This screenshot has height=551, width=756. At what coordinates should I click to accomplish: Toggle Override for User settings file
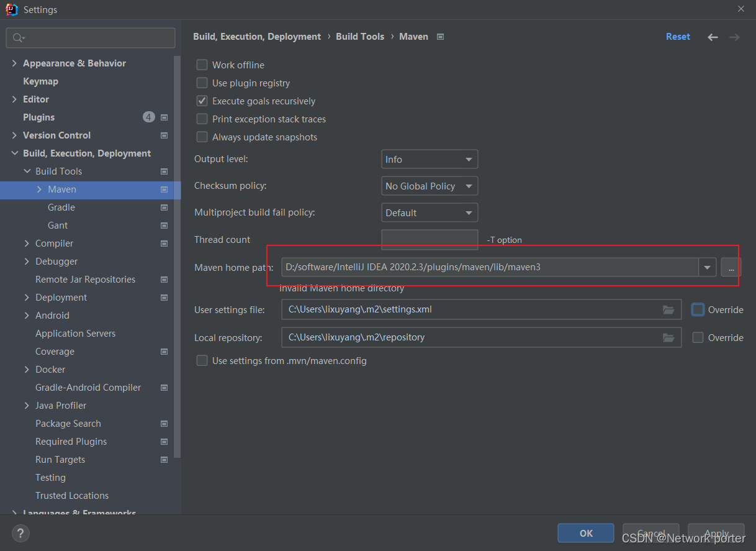tap(698, 309)
